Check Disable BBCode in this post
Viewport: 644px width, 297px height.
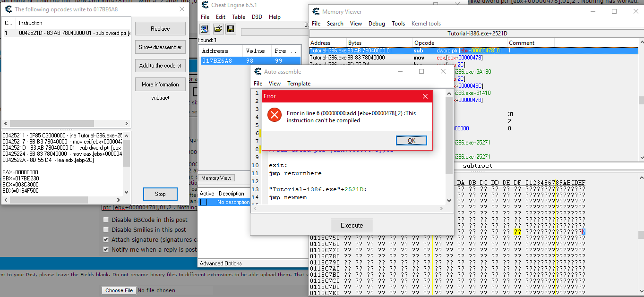tap(106, 220)
